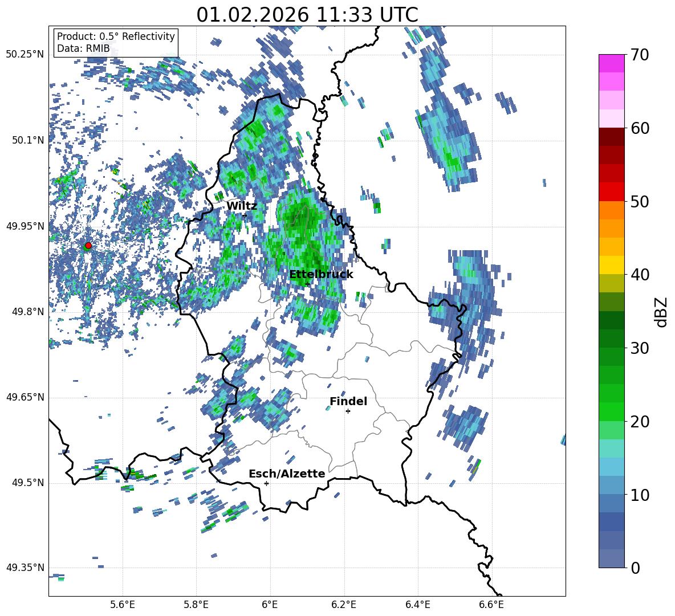Click the Findel location label

coord(348,401)
